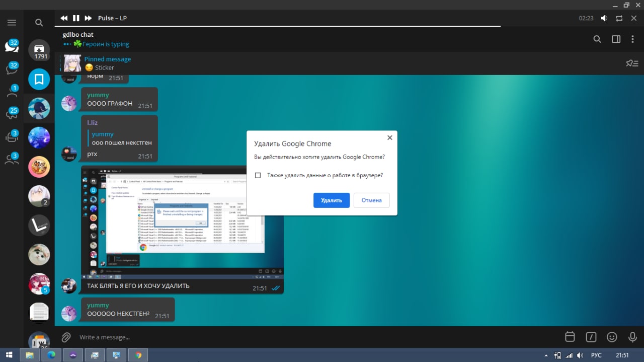The image size is (644, 362).
Task: Open the screenshot image in message
Action: tap(182, 223)
